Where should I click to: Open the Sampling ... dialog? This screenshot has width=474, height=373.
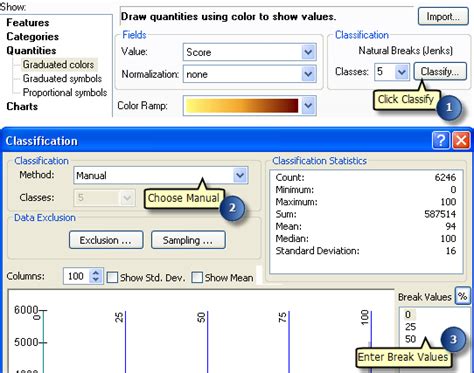click(188, 240)
